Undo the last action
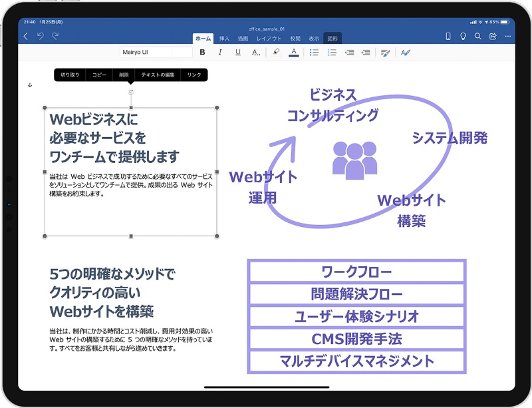The height and width of the screenshot is (408, 532). pyautogui.click(x=41, y=36)
